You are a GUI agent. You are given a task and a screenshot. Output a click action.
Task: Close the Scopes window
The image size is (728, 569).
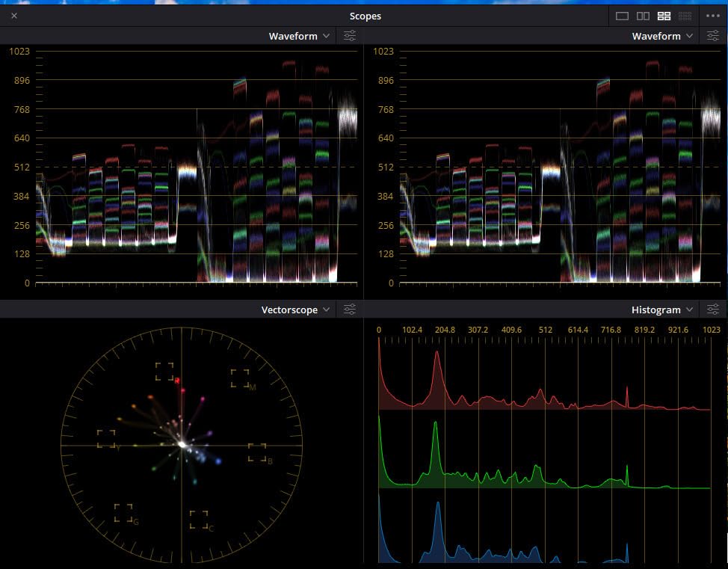14,16
